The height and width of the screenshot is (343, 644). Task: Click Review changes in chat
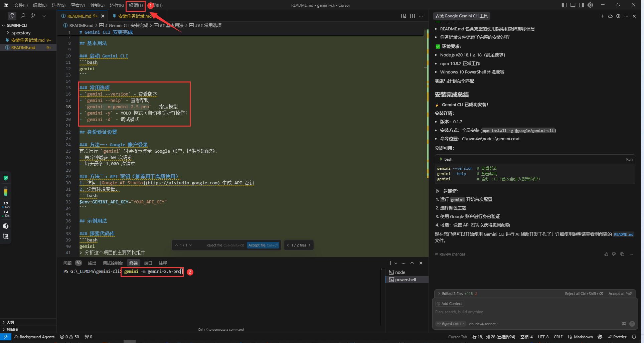click(450, 254)
